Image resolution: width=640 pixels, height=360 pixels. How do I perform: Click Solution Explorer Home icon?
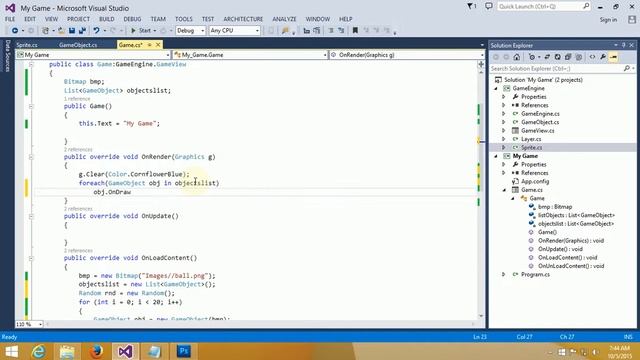tap(517, 57)
